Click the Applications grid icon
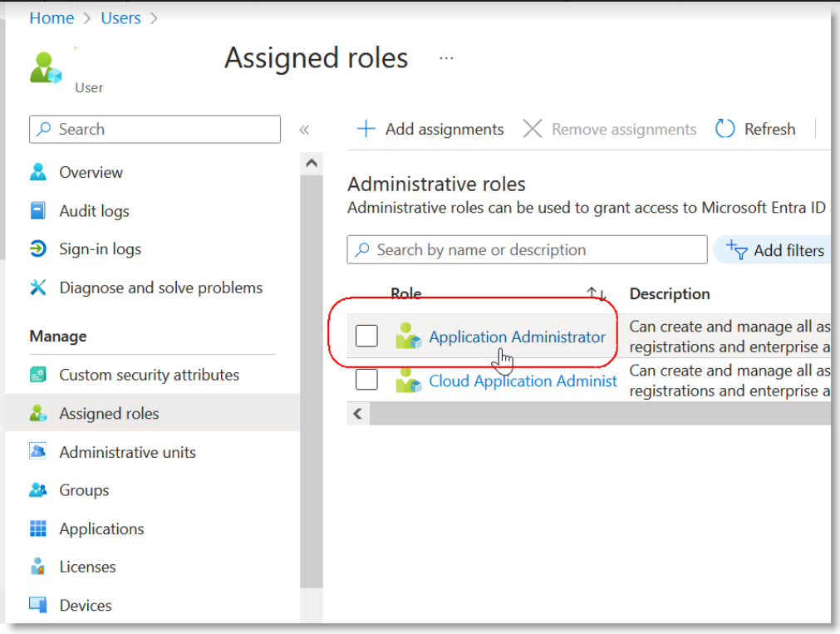The width and height of the screenshot is (840, 634). (x=38, y=528)
